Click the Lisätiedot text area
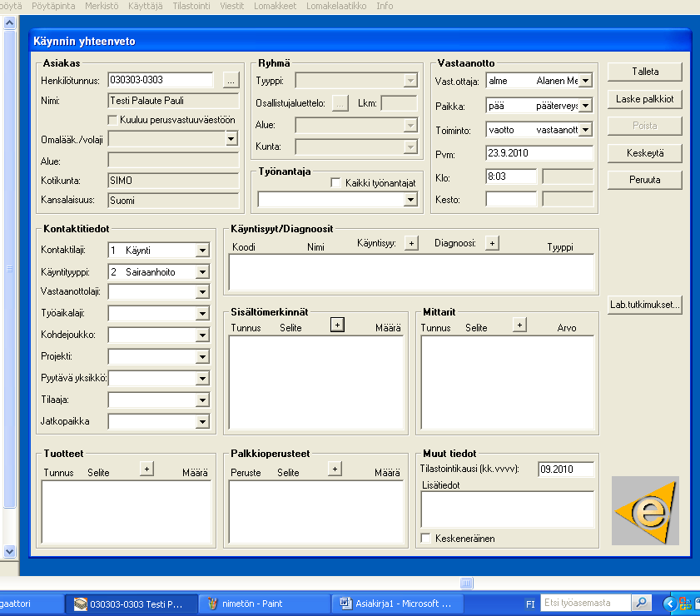700x616 pixels. pos(508,509)
